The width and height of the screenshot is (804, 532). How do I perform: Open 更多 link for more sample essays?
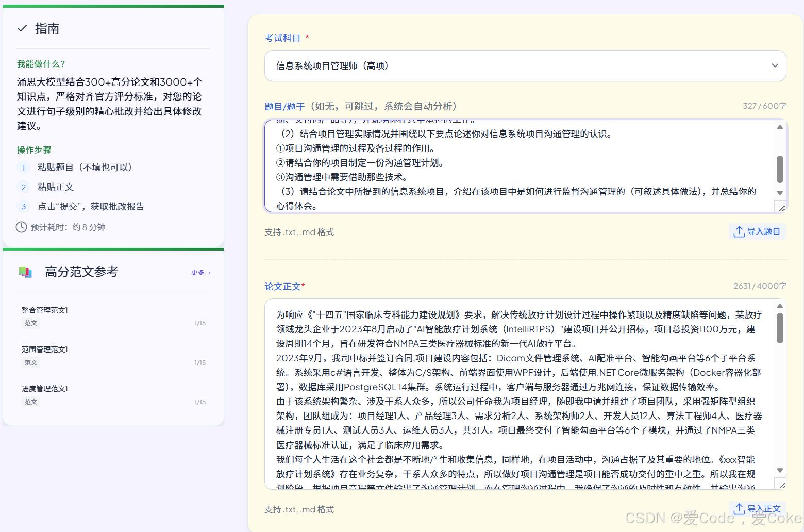click(200, 272)
